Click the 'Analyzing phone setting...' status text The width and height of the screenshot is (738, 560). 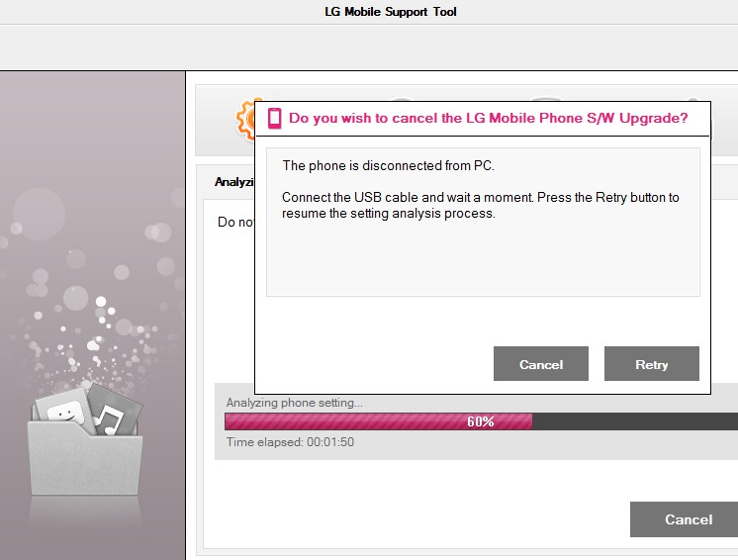[295, 403]
